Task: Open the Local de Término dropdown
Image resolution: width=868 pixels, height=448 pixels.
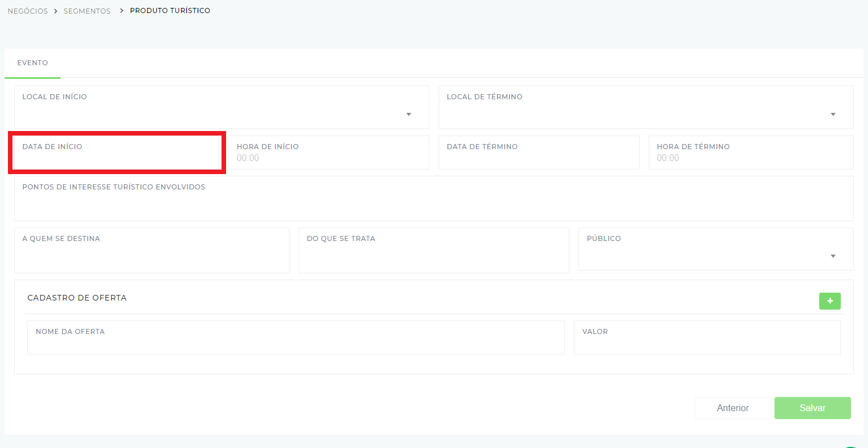Action: pos(646,107)
